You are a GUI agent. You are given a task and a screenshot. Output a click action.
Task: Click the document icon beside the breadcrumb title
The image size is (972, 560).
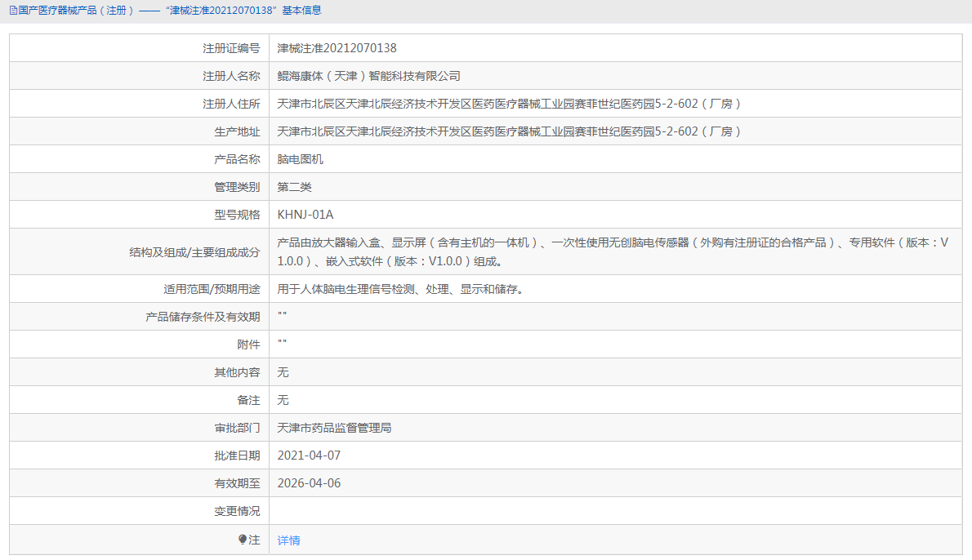click(x=11, y=11)
